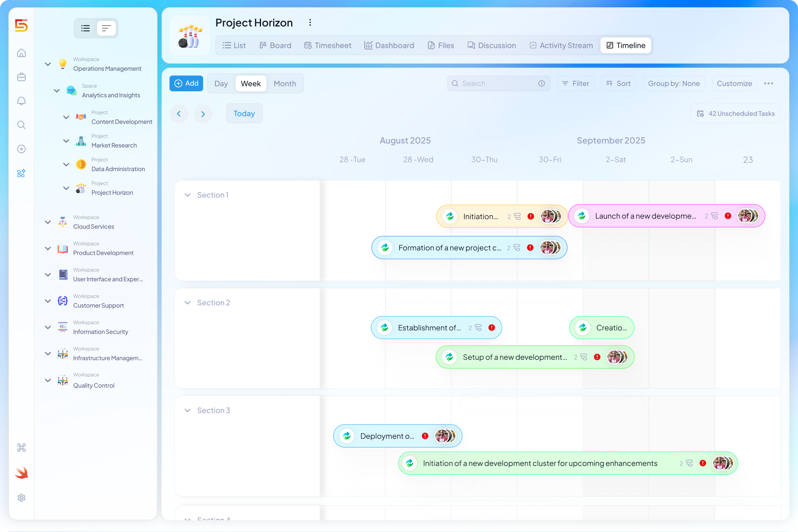Switch the timeline to Month view

point(285,83)
